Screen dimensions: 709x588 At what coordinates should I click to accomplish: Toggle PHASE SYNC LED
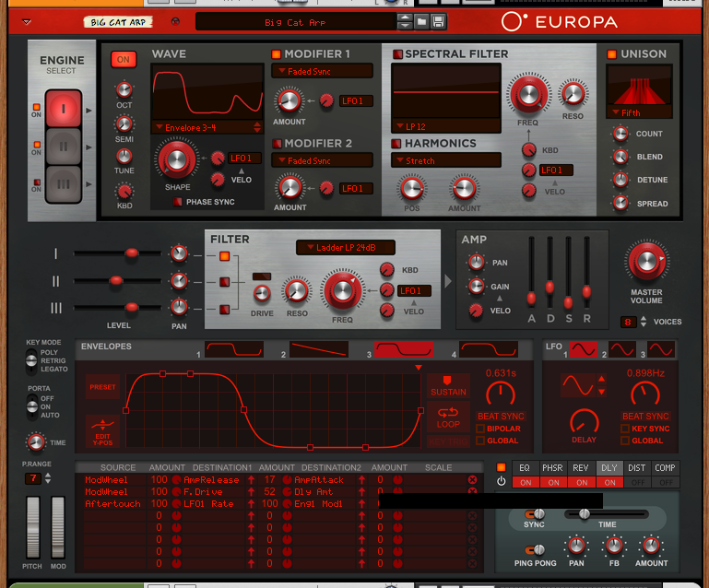click(178, 202)
